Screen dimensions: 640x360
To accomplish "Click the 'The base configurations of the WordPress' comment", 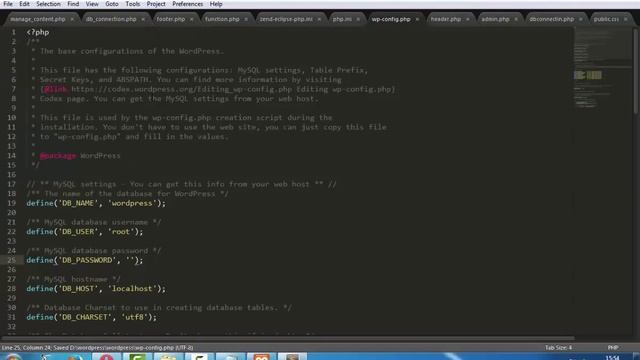I will coord(128,51).
